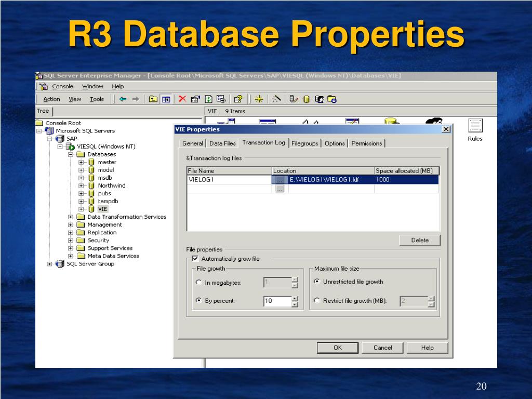Click the Databases folder icon

(x=81, y=154)
